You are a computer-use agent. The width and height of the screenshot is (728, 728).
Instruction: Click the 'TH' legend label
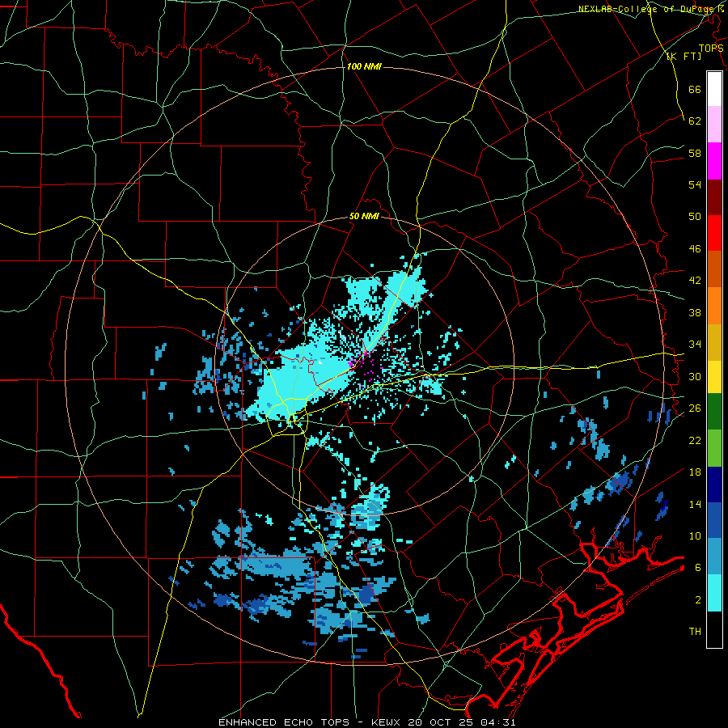[695, 632]
